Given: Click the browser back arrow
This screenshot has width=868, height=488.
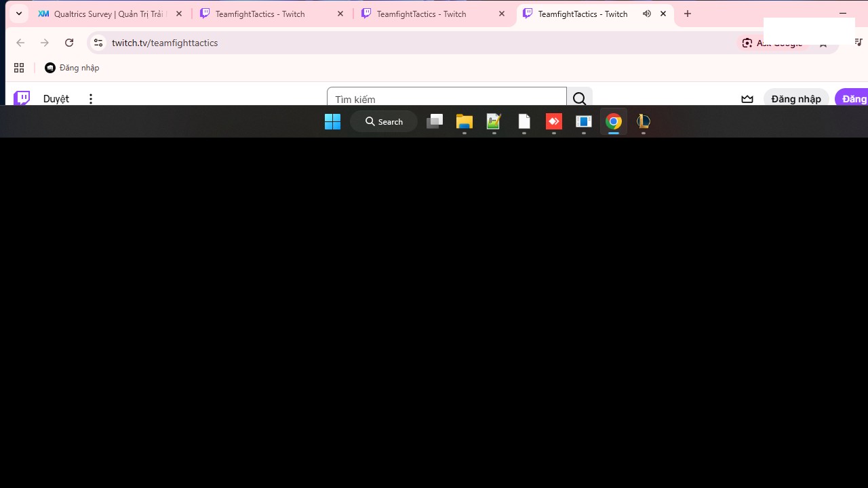Looking at the screenshot, I should pos(20,43).
